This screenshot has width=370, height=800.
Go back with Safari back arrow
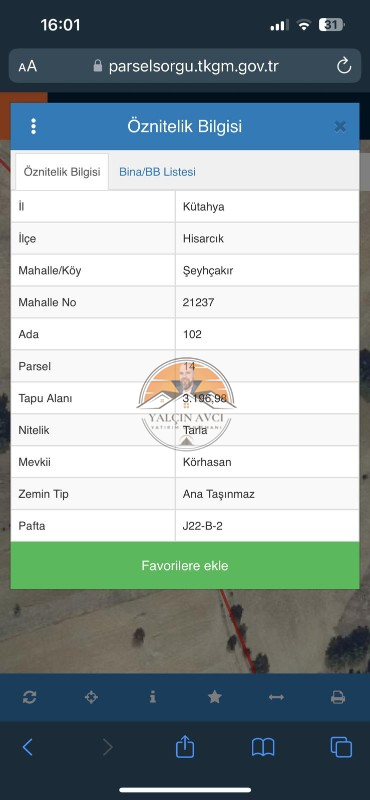[28, 747]
